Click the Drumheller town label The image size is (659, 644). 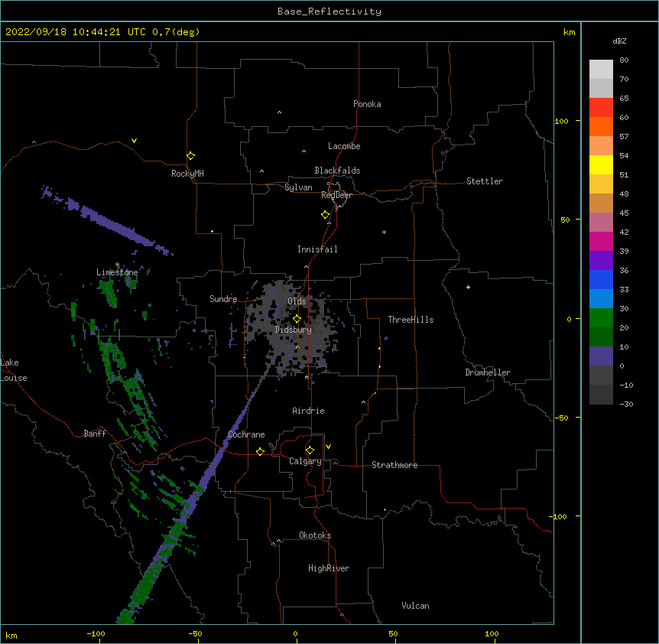(488, 372)
